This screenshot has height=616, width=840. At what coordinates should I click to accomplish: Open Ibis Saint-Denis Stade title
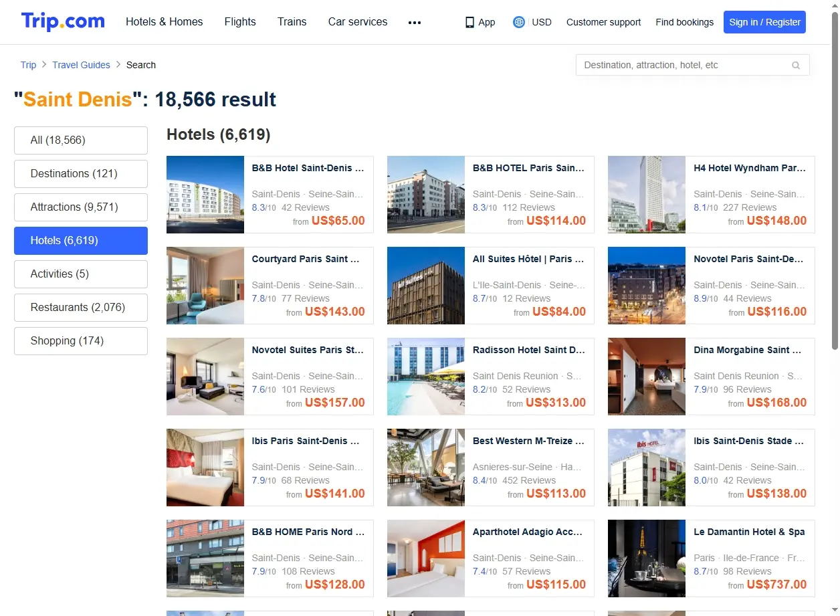click(x=750, y=441)
